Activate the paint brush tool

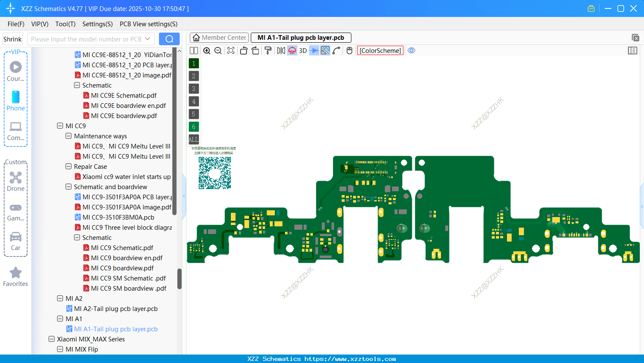268,50
